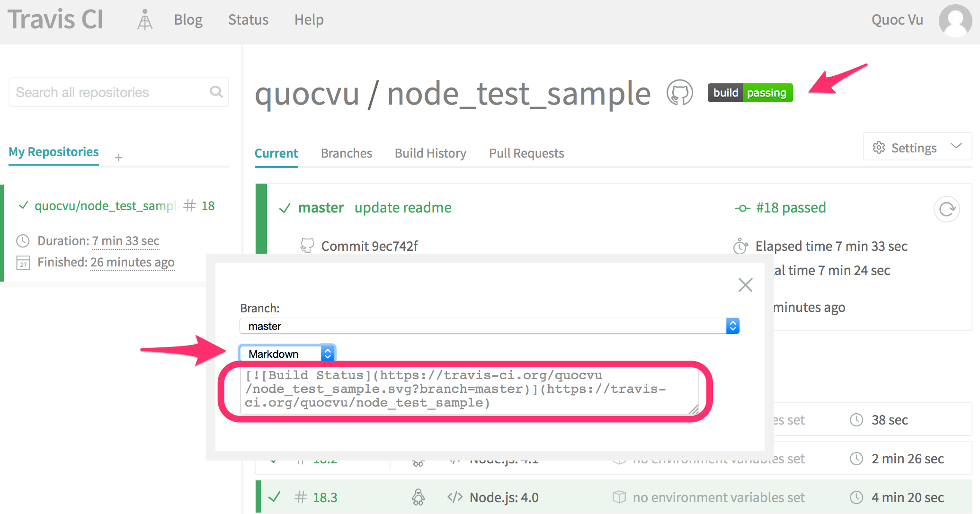Click the 26 minutes ago finished text
The image size is (980, 514).
coord(132,262)
